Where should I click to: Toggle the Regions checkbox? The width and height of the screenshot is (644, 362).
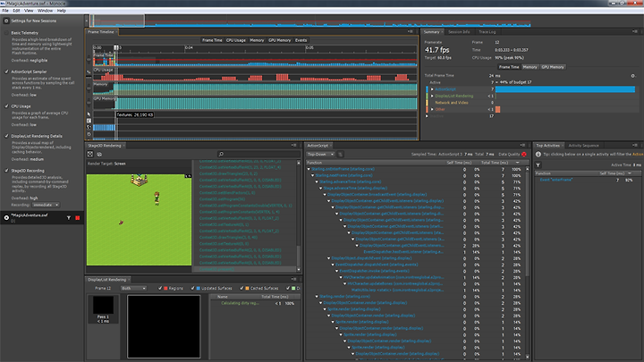(160, 288)
